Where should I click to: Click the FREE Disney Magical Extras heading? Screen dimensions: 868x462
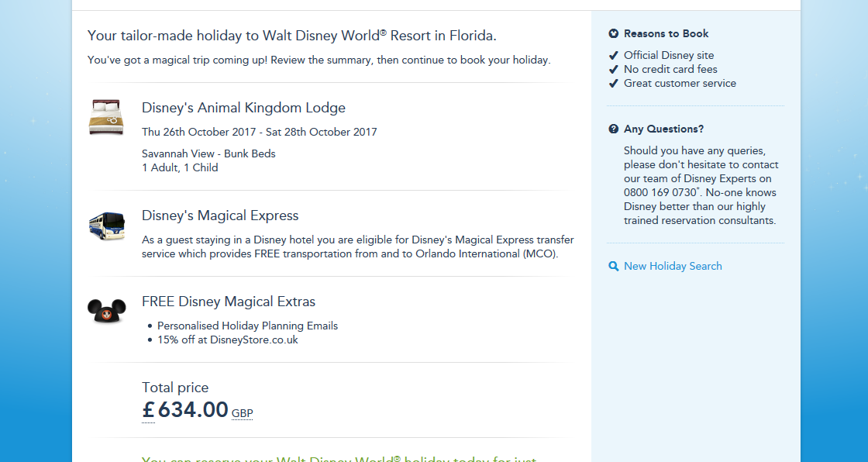pos(229,302)
